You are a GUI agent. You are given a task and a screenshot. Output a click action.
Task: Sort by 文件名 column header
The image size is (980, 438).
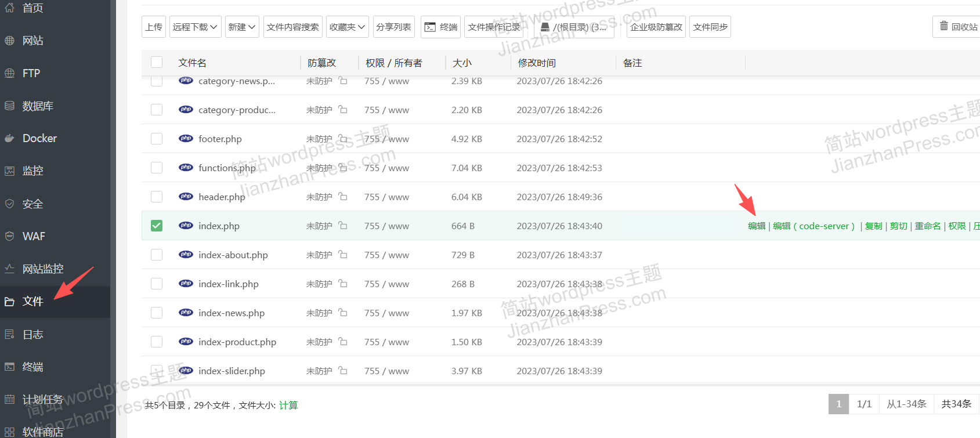pos(192,63)
